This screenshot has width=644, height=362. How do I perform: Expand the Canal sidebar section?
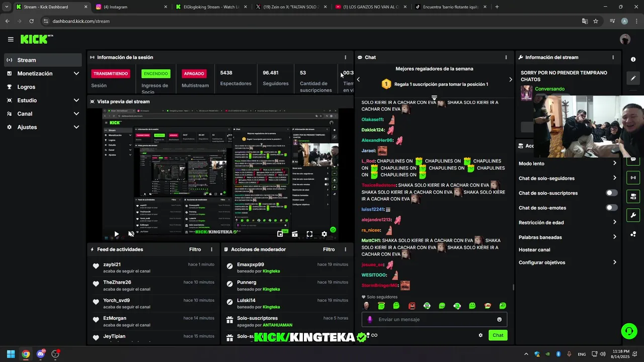click(x=43, y=114)
